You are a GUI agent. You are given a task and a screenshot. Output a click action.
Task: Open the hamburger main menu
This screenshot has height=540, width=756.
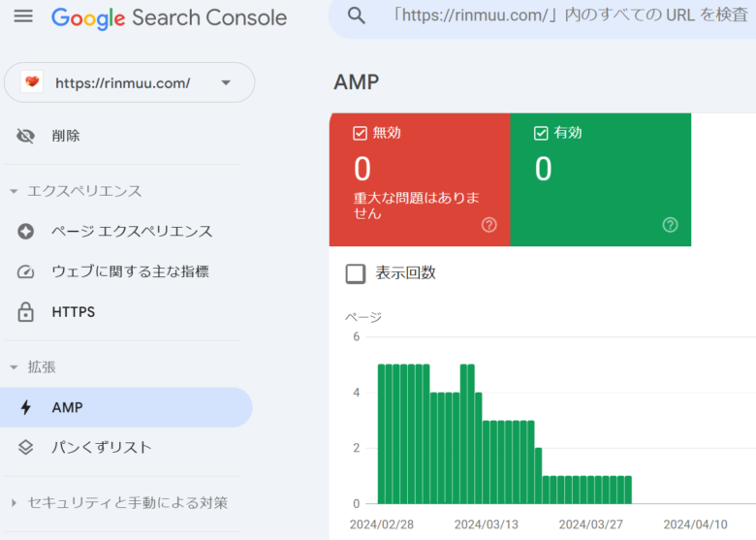pos(23,17)
